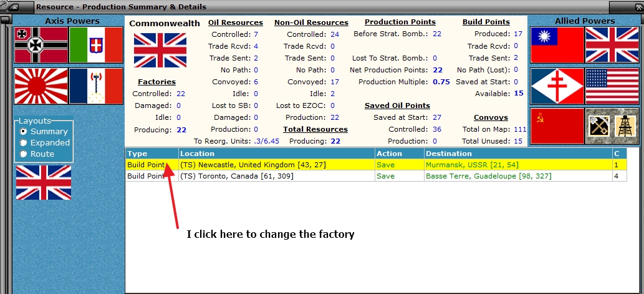
Task: Click the Oil Resources heading
Action: (x=235, y=22)
